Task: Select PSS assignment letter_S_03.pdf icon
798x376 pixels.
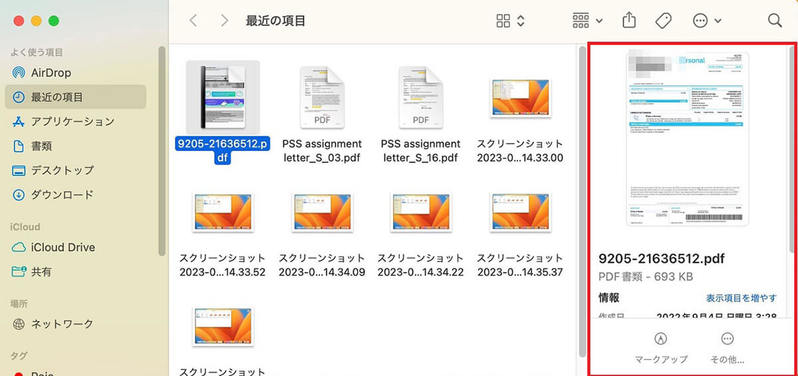Action: (322, 97)
